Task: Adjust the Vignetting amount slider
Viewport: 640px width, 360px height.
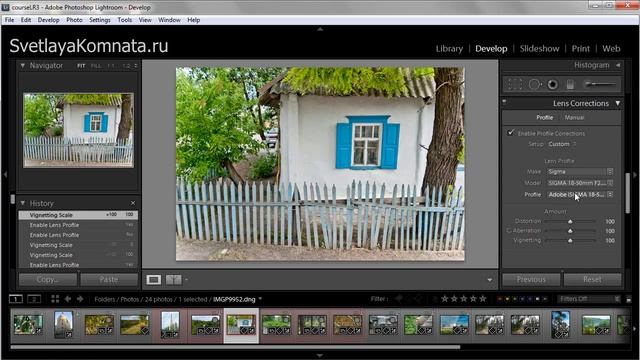Action: (570, 241)
